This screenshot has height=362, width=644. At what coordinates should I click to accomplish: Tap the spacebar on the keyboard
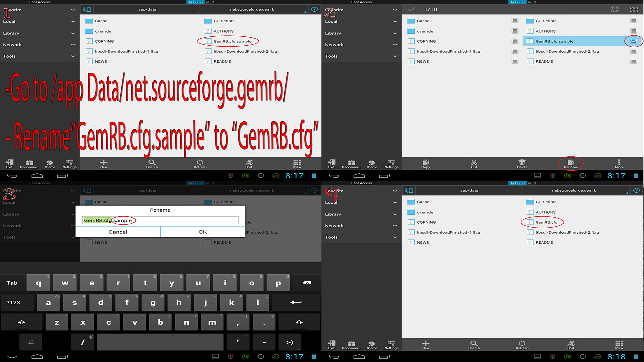(160, 342)
